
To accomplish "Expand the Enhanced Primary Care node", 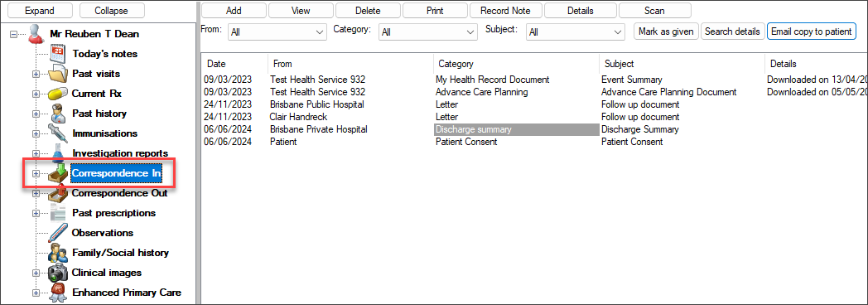I will [36, 293].
